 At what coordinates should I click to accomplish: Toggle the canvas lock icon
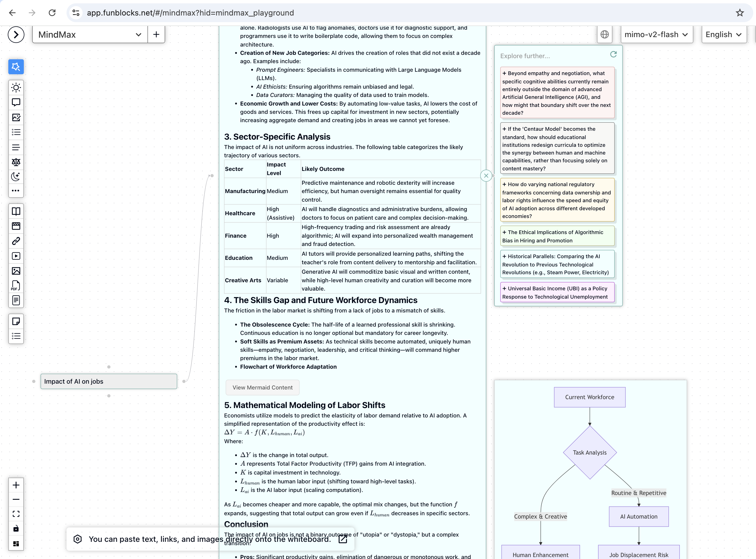[16, 528]
